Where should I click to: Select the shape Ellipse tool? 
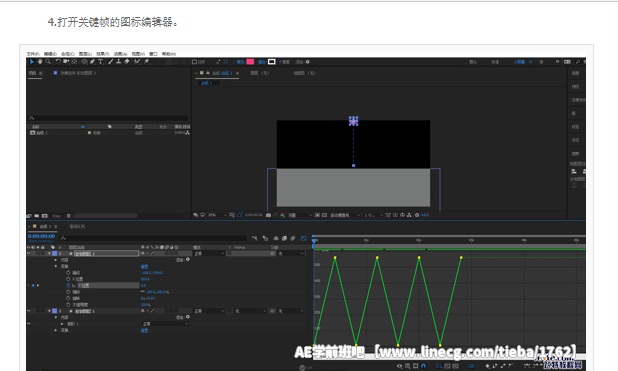(x=84, y=62)
